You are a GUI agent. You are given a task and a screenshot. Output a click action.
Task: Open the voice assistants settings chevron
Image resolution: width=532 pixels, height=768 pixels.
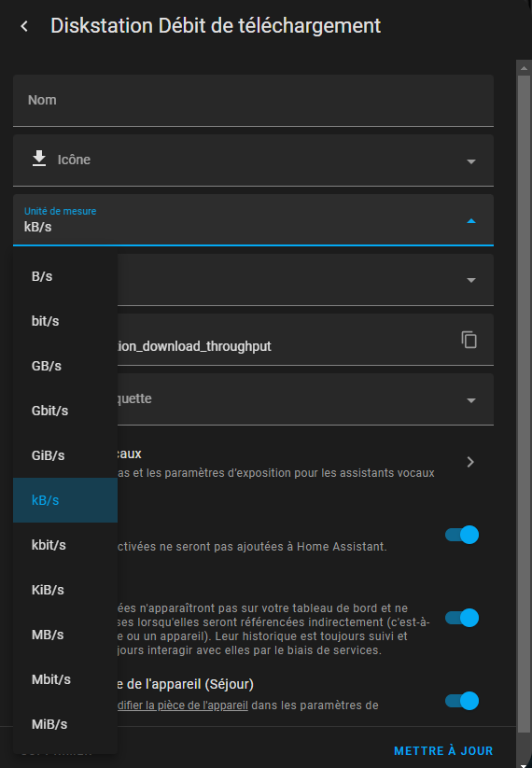(470, 462)
